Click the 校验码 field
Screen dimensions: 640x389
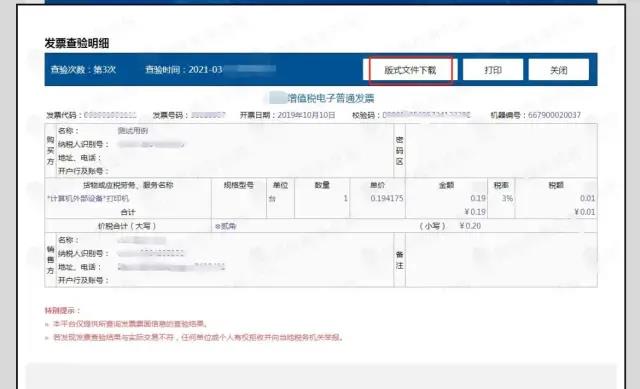tap(411, 116)
